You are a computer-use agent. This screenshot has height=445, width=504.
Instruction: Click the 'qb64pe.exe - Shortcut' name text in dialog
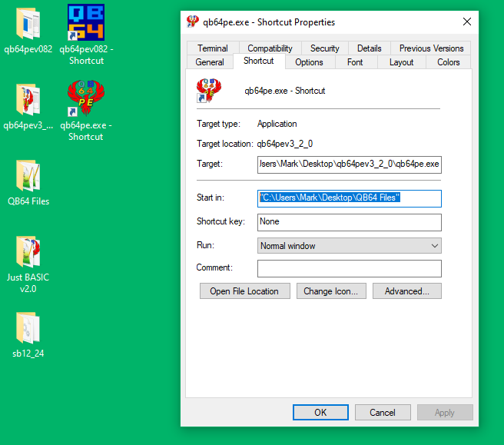[x=285, y=91]
